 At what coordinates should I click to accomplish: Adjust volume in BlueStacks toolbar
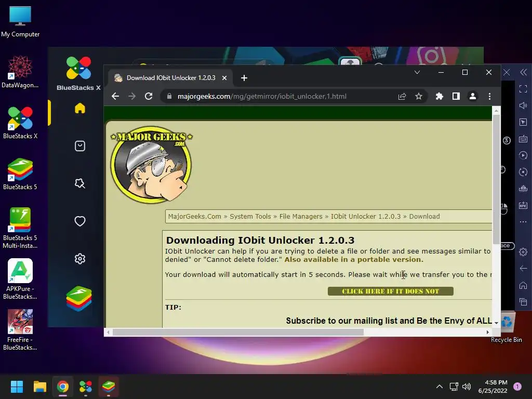tap(523, 105)
